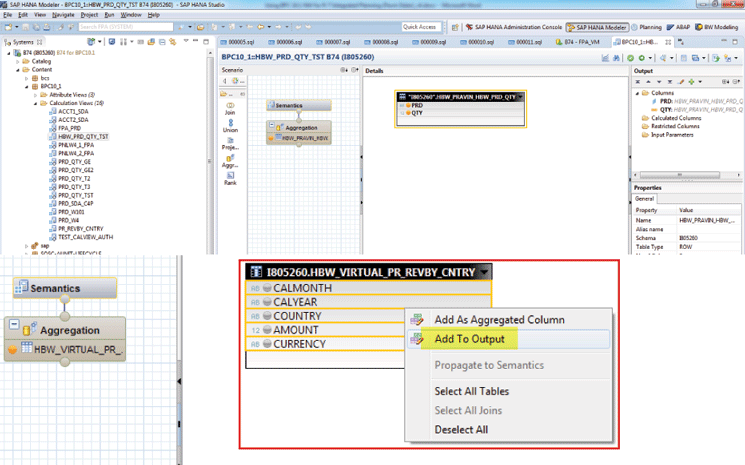Viewport: 745px width, 465px height.
Task: Collapse the Columns node in Output panel
Action: (x=636, y=94)
